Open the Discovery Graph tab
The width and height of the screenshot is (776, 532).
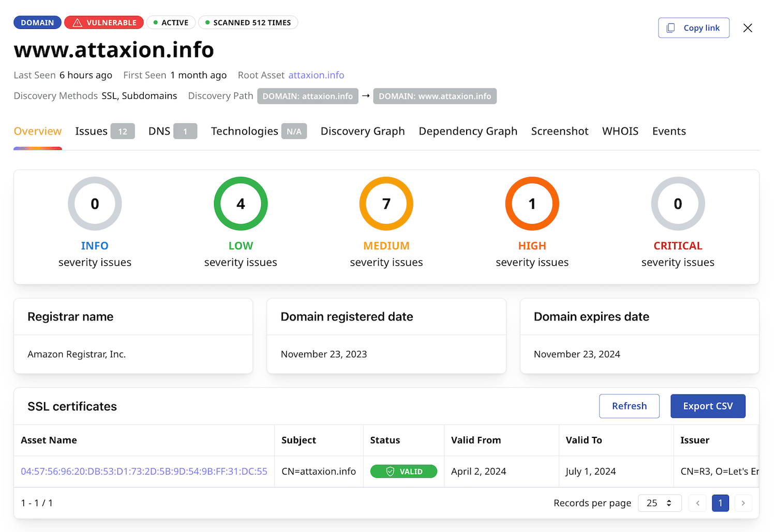363,131
